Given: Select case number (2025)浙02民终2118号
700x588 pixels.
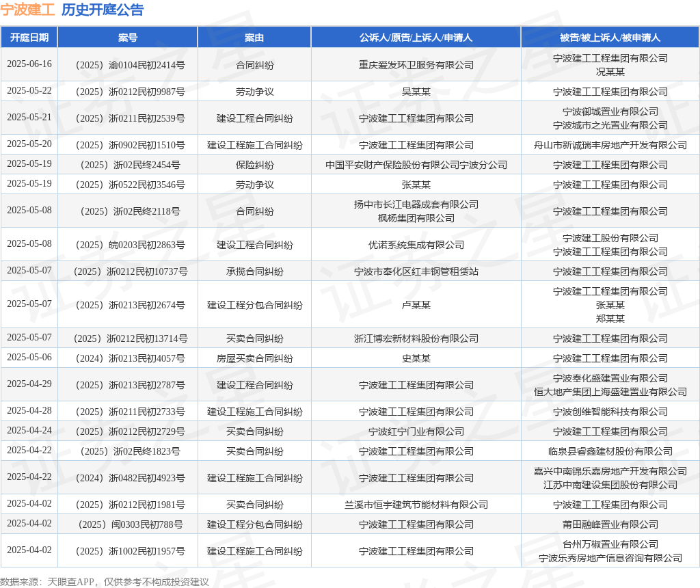Looking at the screenshot, I should (130, 212).
